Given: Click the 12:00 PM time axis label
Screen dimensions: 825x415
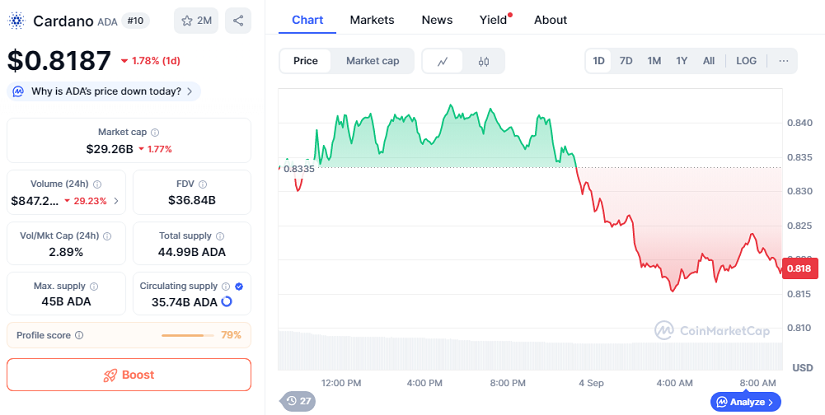Looking at the screenshot, I should [341, 383].
